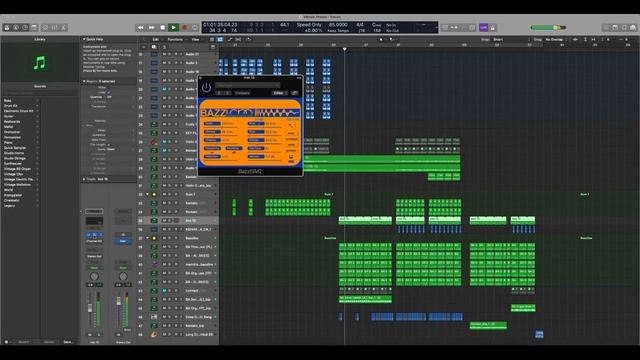Click the Add Track plus button
This screenshot has width=640, height=360.
(144, 47)
